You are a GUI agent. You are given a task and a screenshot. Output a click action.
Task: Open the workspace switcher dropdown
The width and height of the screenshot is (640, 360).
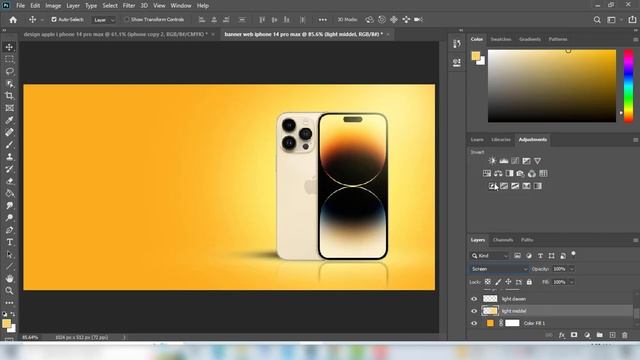coord(613,20)
